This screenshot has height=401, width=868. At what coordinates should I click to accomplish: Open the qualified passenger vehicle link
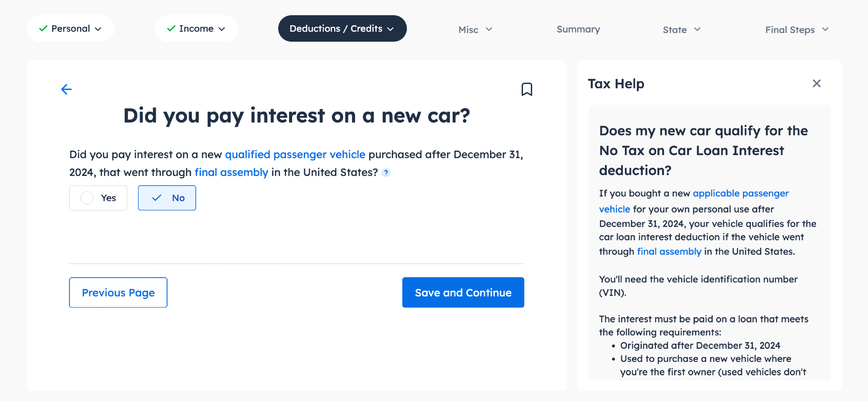pos(295,155)
